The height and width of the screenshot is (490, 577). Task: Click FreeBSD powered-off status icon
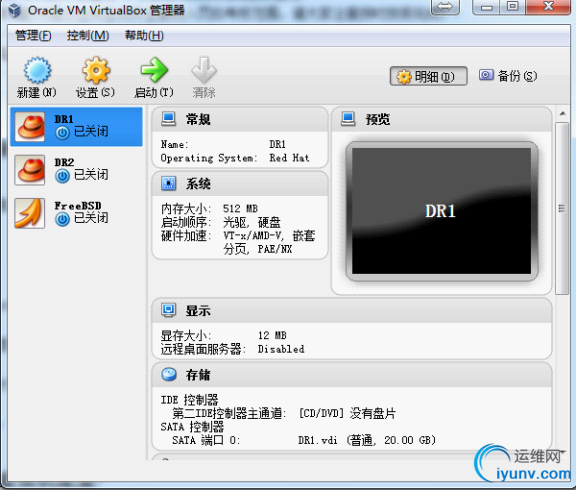[x=62, y=220]
